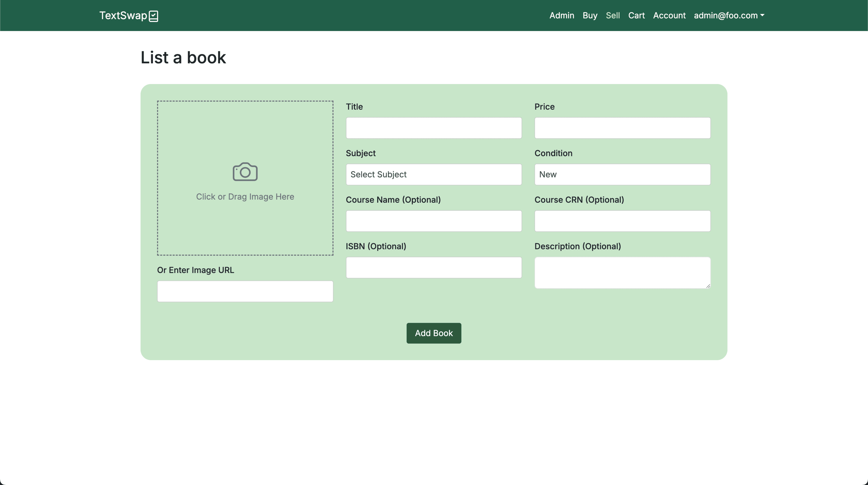View the Cart page

636,16
